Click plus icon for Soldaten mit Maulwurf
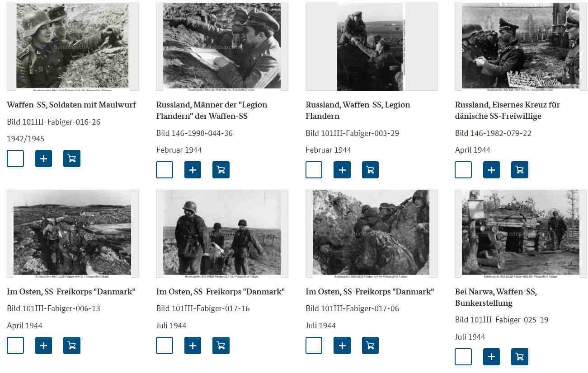The height and width of the screenshot is (373, 588). click(44, 159)
